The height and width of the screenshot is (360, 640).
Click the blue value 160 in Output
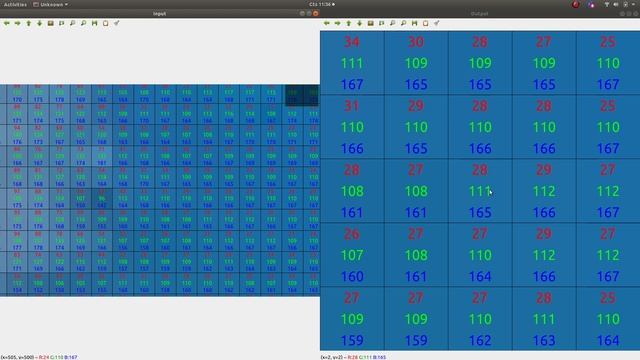(x=352, y=277)
